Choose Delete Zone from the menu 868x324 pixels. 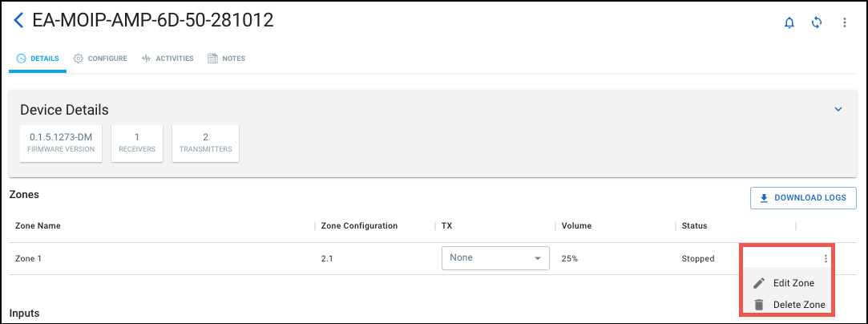[798, 305]
